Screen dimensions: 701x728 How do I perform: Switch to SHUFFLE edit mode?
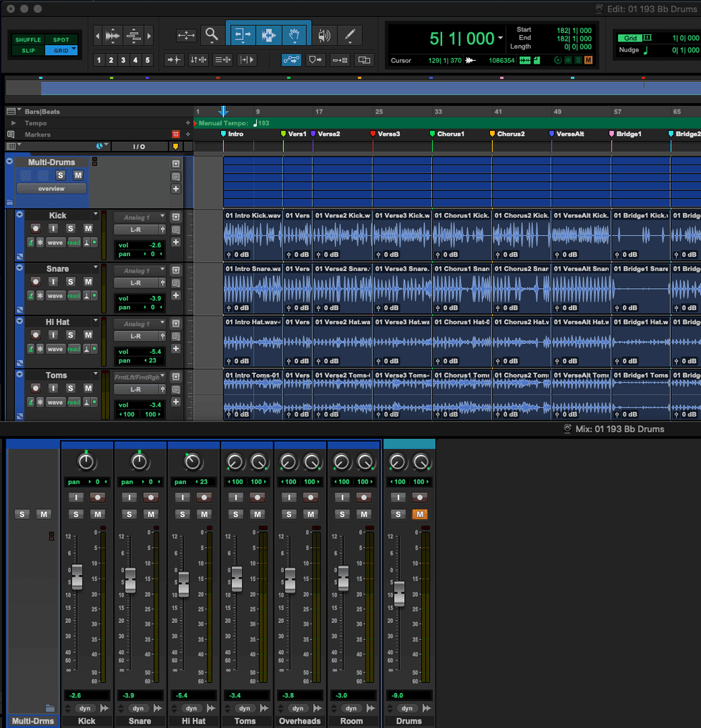pos(29,40)
